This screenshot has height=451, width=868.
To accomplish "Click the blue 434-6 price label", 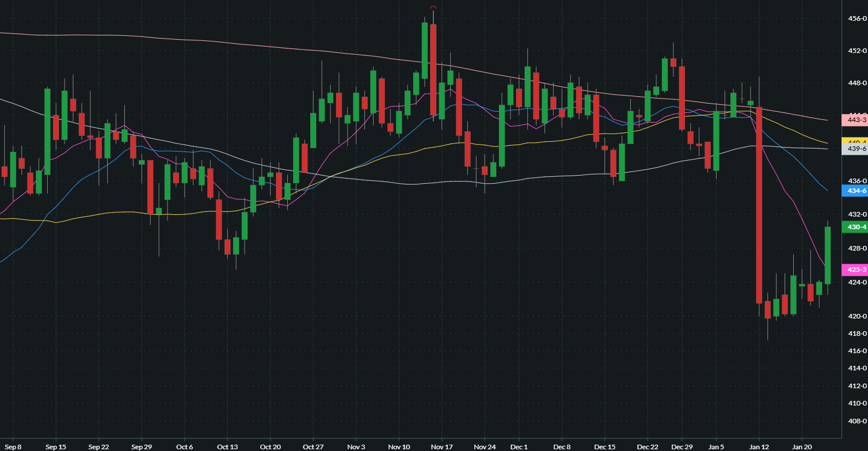I will pos(854,190).
